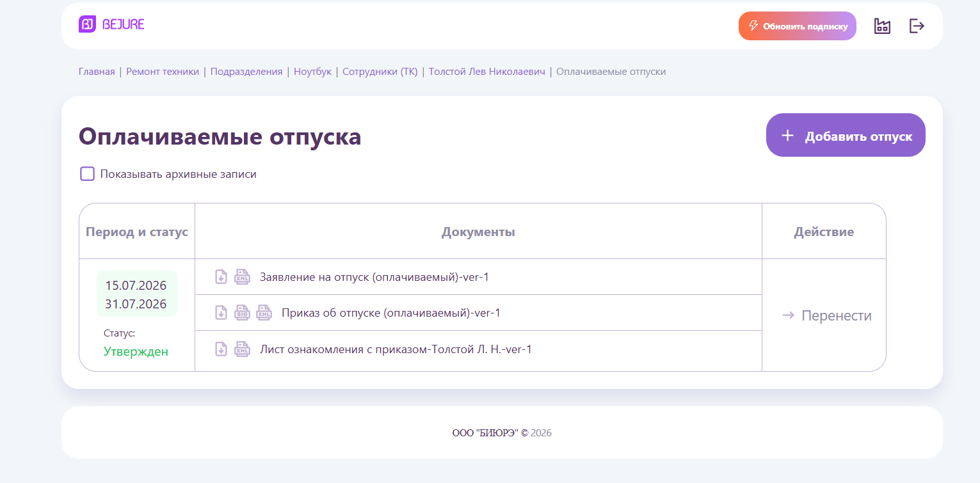Viewport: 980px width, 483px height.
Task: Click the 31.07.2026 end date
Action: (136, 304)
